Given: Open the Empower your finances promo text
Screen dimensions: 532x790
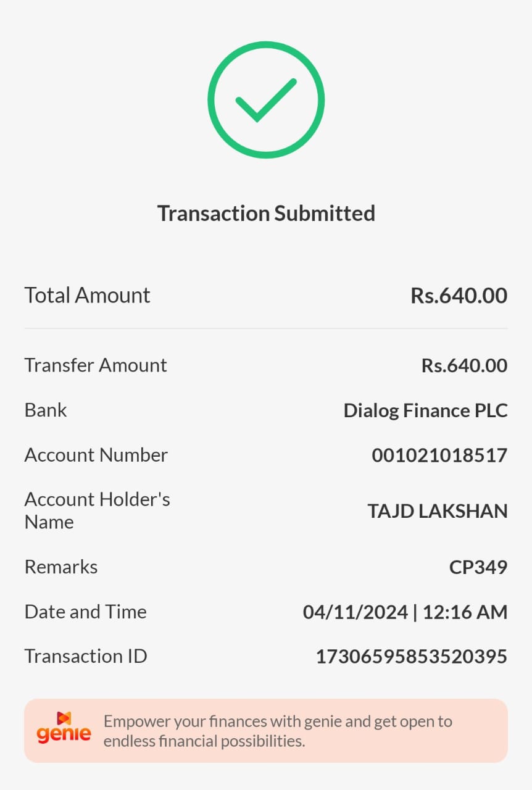Looking at the screenshot, I should [278, 731].
